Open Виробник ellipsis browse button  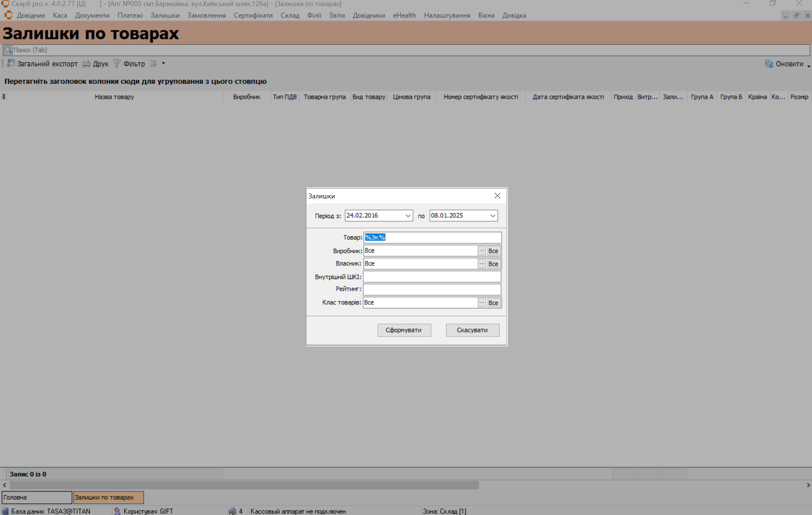tap(481, 251)
